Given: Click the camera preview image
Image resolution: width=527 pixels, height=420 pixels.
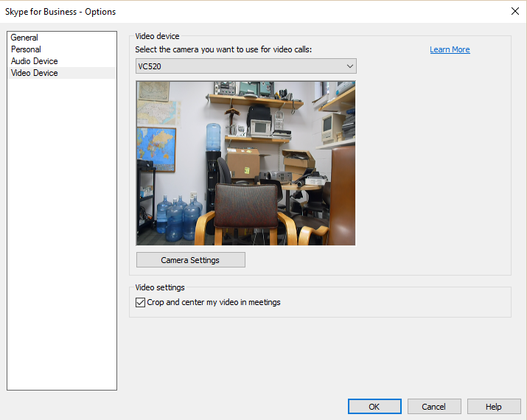Looking at the screenshot, I should (245, 163).
